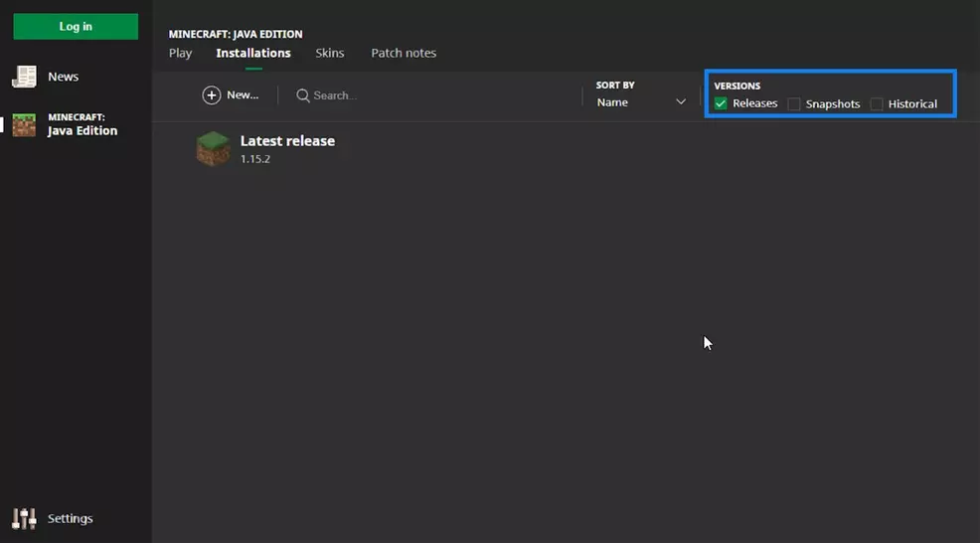Click the green Log in button
980x543 pixels.
[x=76, y=26]
